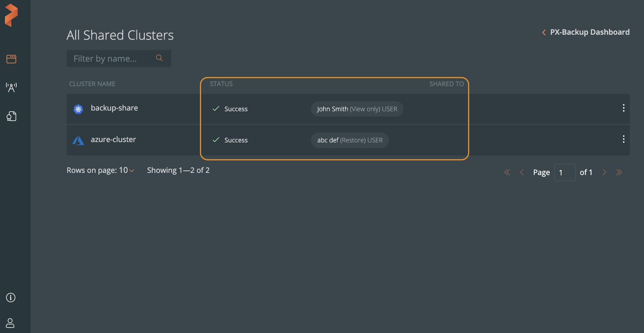Open the three-dot menu for backup-share row
The height and width of the screenshot is (333, 644).
(x=623, y=108)
